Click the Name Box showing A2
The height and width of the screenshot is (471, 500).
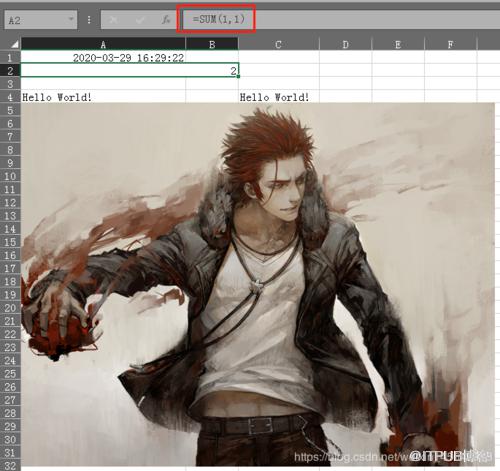coord(40,20)
